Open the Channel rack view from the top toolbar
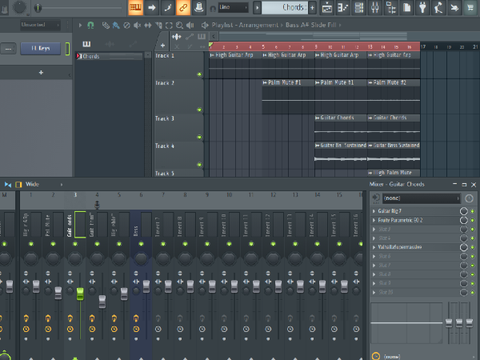The width and height of the screenshot is (480, 360). [x=359, y=7]
